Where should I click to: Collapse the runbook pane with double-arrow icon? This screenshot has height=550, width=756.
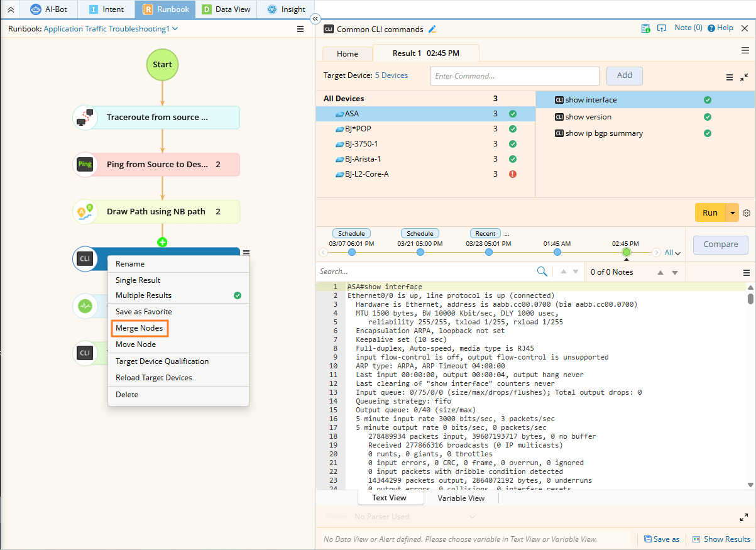pyautogui.click(x=315, y=19)
